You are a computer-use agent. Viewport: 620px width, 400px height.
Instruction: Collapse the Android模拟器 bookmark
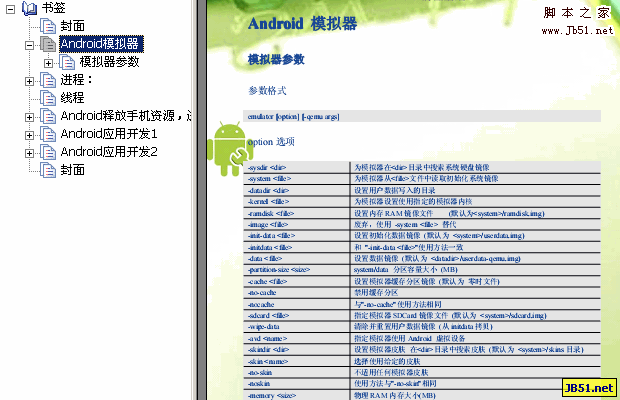coord(29,45)
